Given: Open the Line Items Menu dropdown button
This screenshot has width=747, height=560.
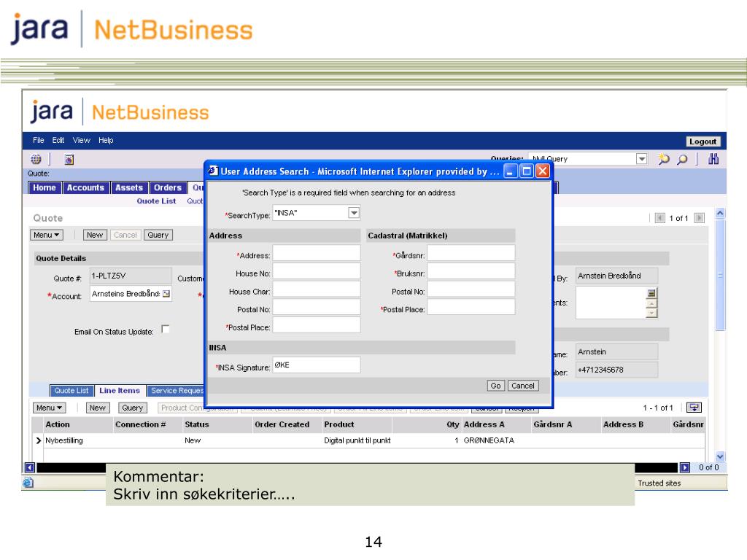Looking at the screenshot, I should tap(49, 408).
